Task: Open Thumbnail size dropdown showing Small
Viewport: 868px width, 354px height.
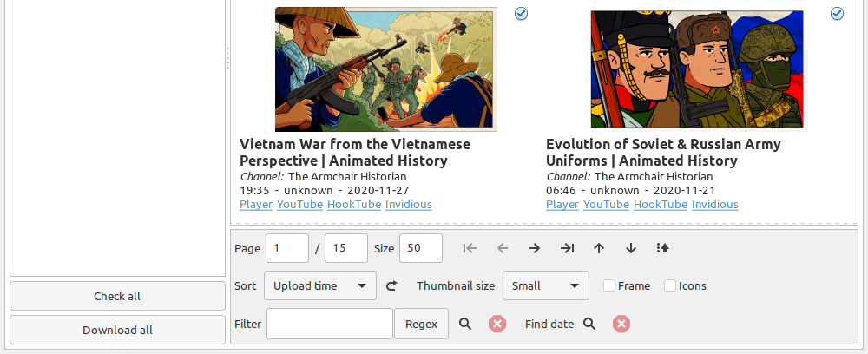Action: click(x=546, y=286)
